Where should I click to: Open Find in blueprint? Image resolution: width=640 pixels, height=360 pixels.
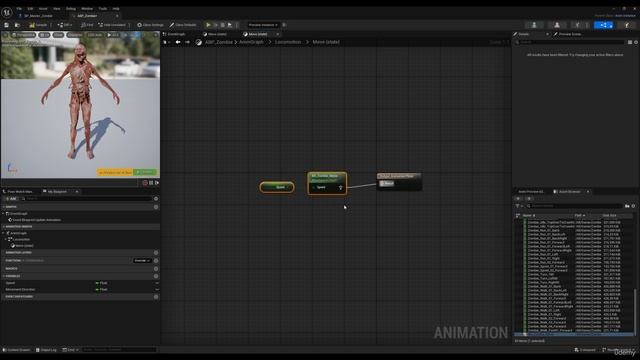click(87, 25)
